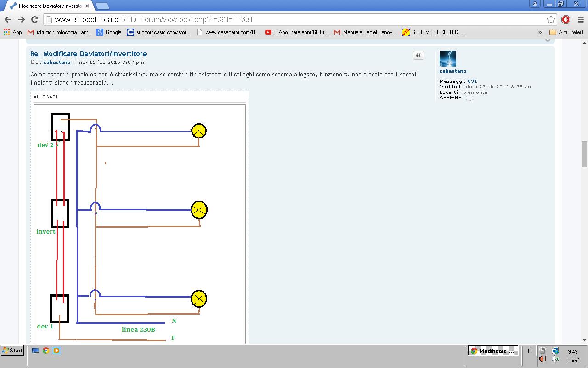The image size is (588, 368).
Task: Close the Modificare Deviatori/Invertitore tab
Action: tap(87, 6)
